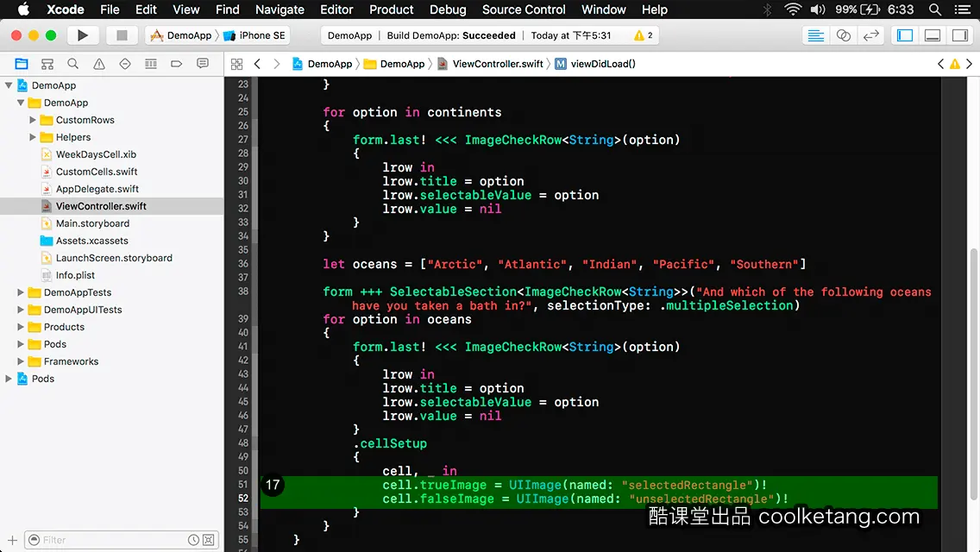Open viewDidLoad() method jump menu

click(595, 64)
